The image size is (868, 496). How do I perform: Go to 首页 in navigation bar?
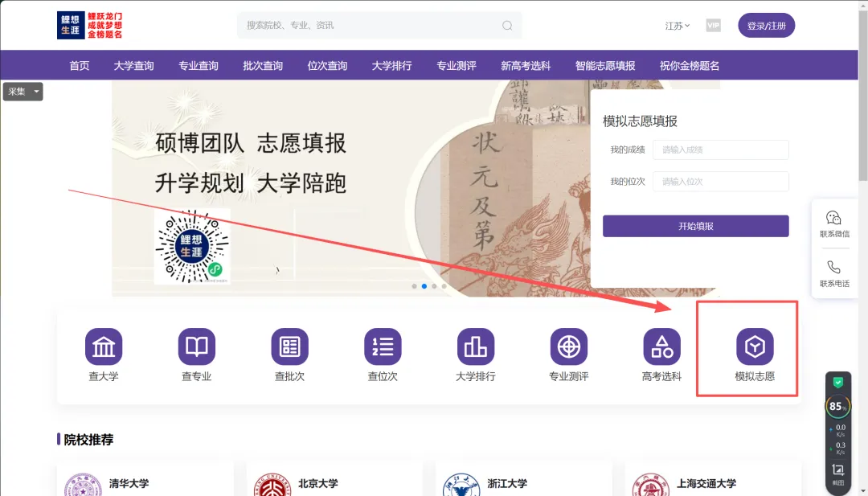coord(79,66)
